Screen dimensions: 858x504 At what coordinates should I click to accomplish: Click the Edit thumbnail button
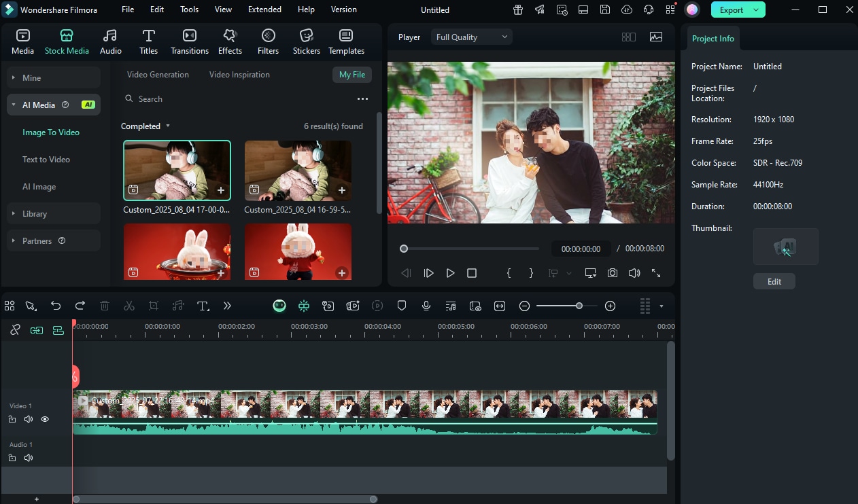click(x=774, y=282)
